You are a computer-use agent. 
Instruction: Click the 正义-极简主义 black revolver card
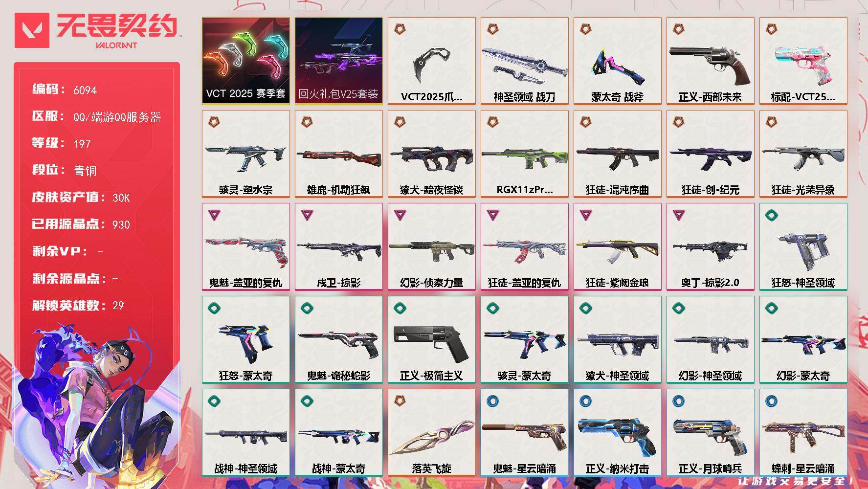tap(431, 340)
